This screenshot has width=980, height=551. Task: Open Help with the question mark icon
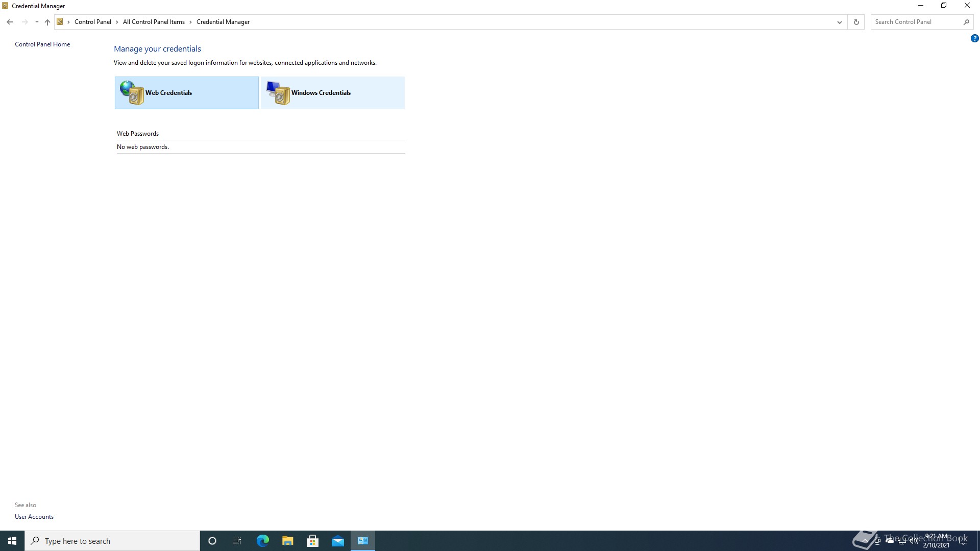974,38
